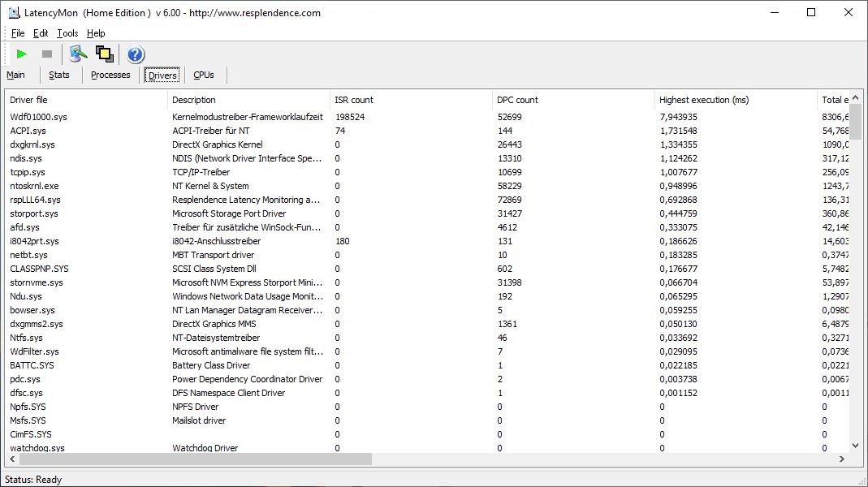Select the Wdf01000.sys driver row

pos(38,117)
